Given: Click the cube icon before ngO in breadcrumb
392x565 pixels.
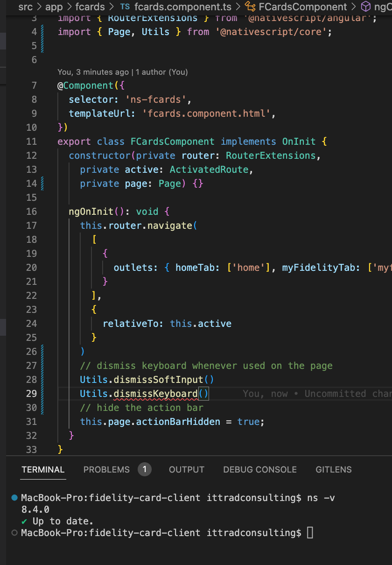Looking at the screenshot, I should pyautogui.click(x=365, y=7).
